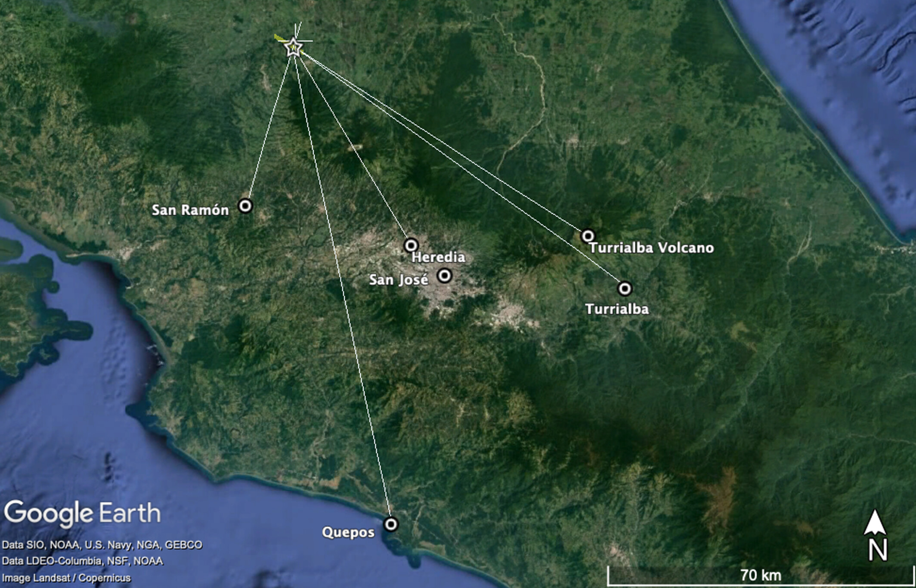Image resolution: width=916 pixels, height=588 pixels.
Task: Select the San Ramón placemark circle
Action: pyautogui.click(x=245, y=206)
